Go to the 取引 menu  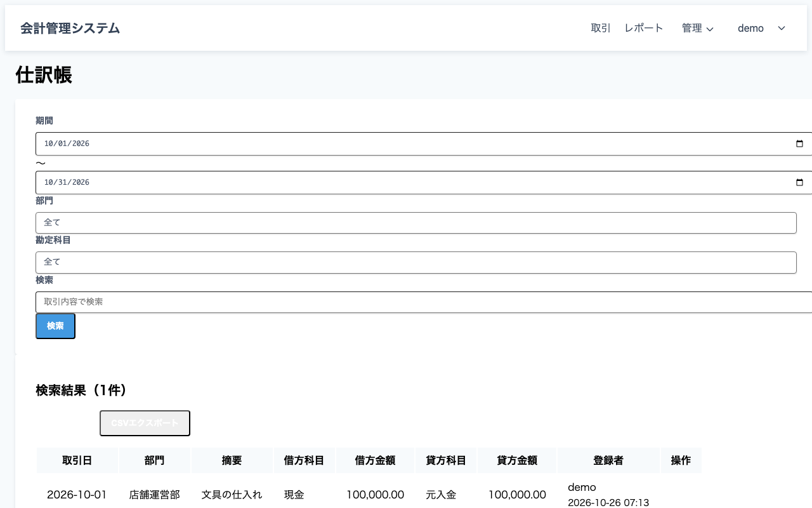(601, 28)
